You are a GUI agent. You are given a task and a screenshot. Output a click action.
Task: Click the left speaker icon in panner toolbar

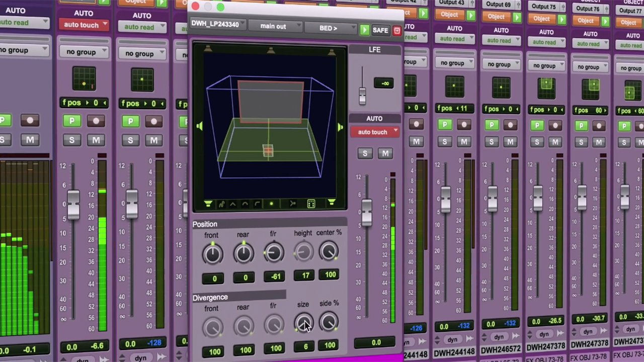(x=208, y=204)
